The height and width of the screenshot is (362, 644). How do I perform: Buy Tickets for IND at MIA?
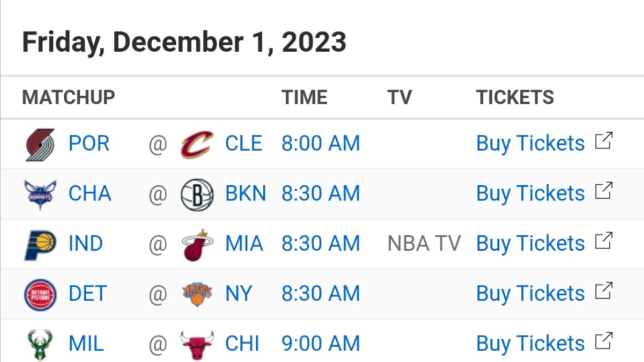[x=530, y=244]
